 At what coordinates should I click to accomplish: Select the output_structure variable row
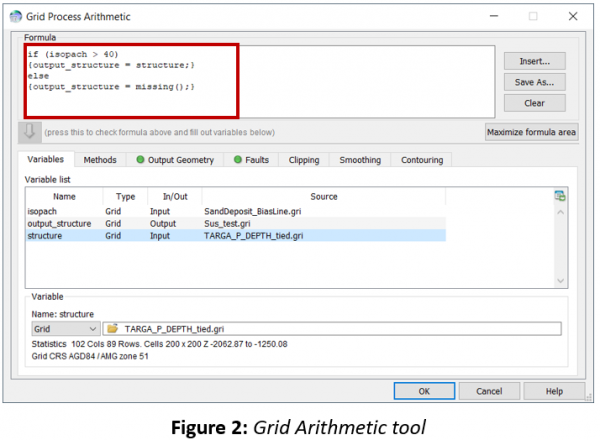tap(236, 223)
